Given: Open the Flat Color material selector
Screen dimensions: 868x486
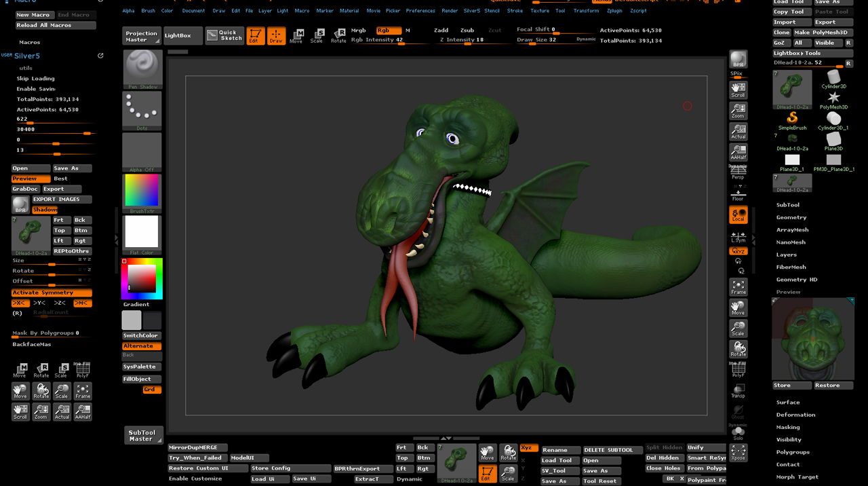Looking at the screenshot, I should (x=142, y=235).
